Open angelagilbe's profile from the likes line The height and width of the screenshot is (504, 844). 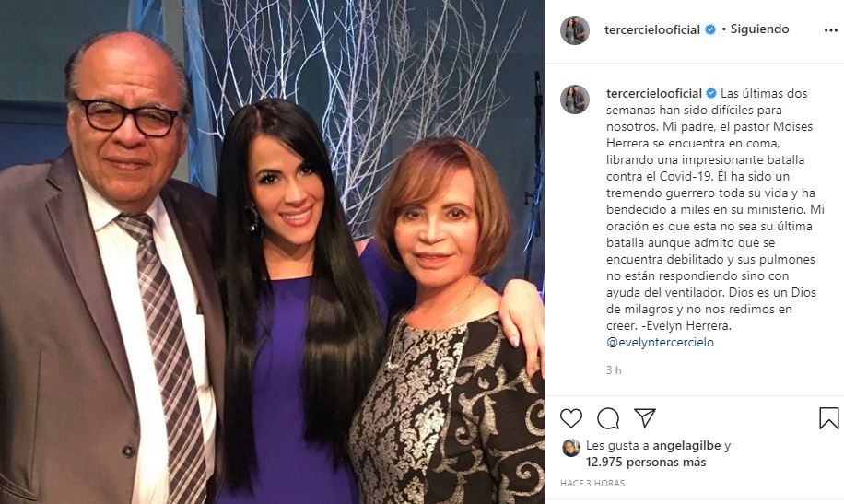coord(686,446)
